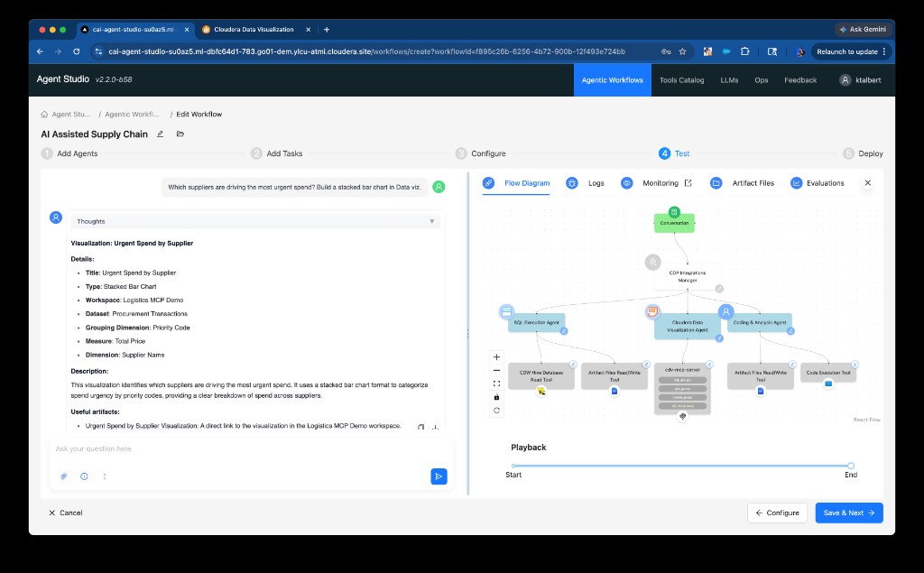924x573 pixels.
Task: Close the test results side panel
Action: (867, 183)
